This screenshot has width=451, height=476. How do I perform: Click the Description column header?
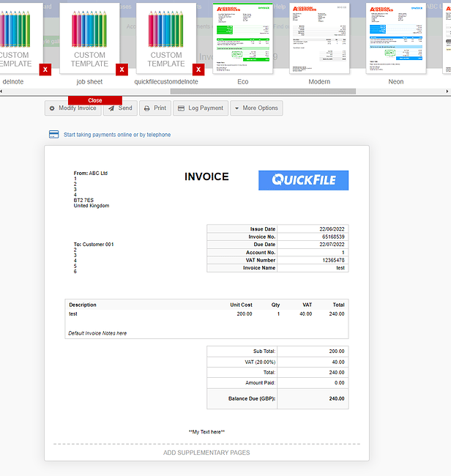coord(83,305)
